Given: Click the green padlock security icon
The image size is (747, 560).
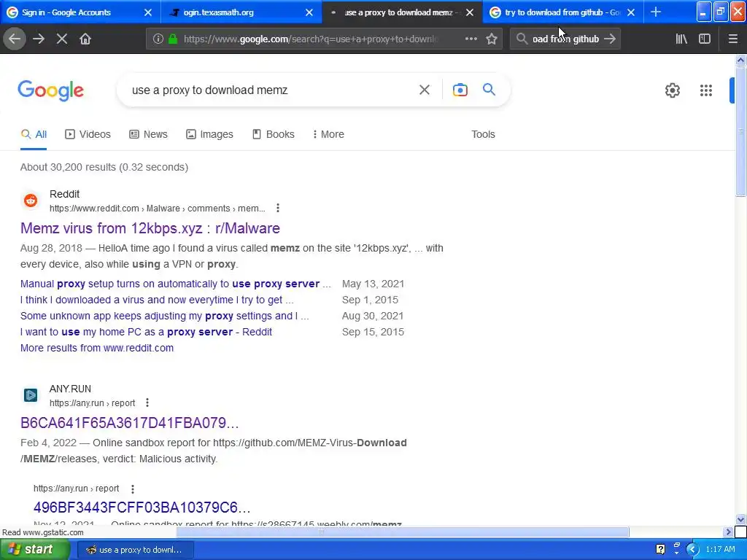Looking at the screenshot, I should coord(173,39).
